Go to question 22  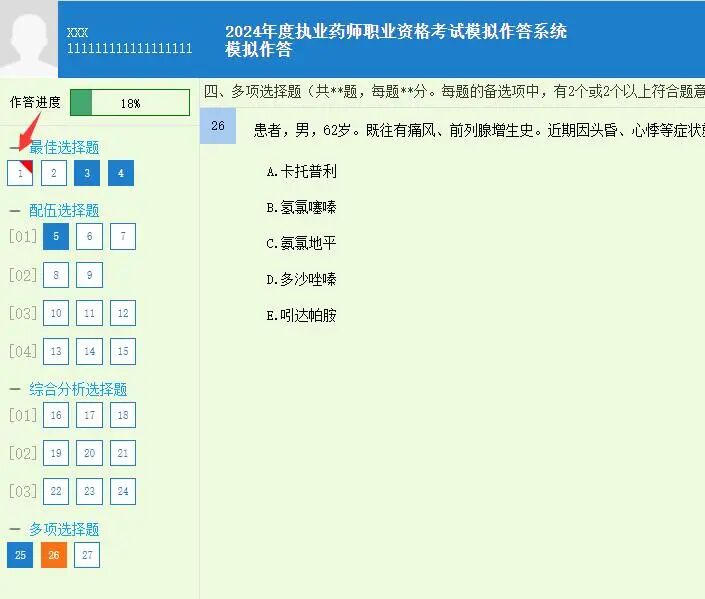pos(56,491)
